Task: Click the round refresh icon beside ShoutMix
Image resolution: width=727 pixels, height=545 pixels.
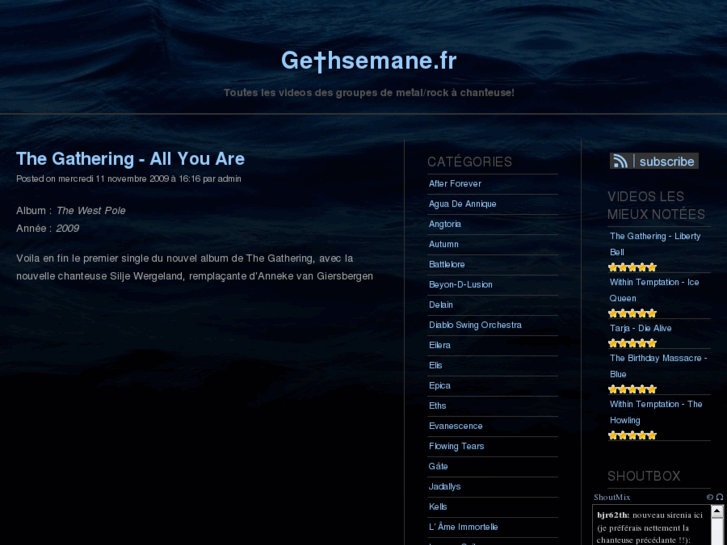Action: coord(709,497)
